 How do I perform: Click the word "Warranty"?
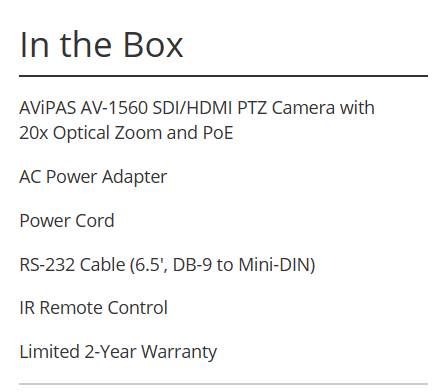pos(179,352)
